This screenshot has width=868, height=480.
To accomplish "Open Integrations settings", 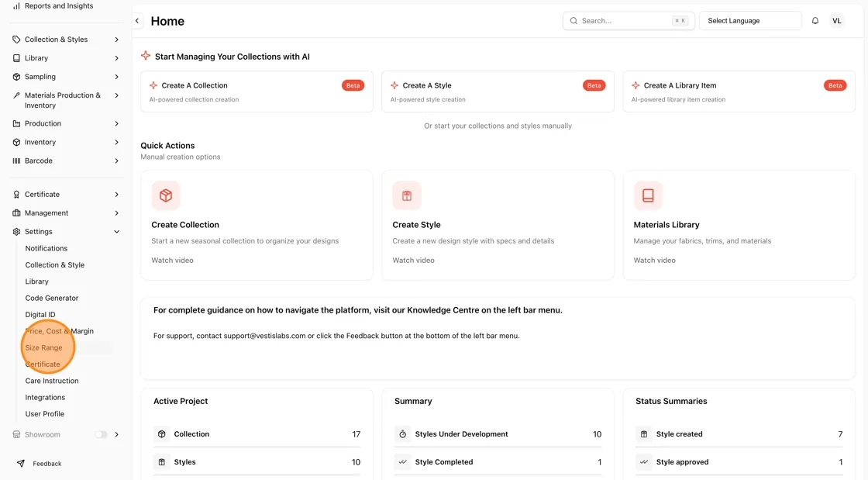I will coord(45,398).
